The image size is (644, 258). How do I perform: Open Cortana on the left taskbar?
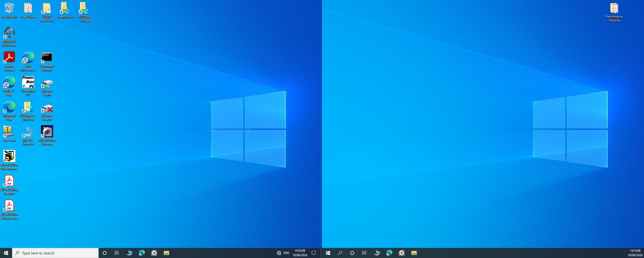tap(105, 253)
